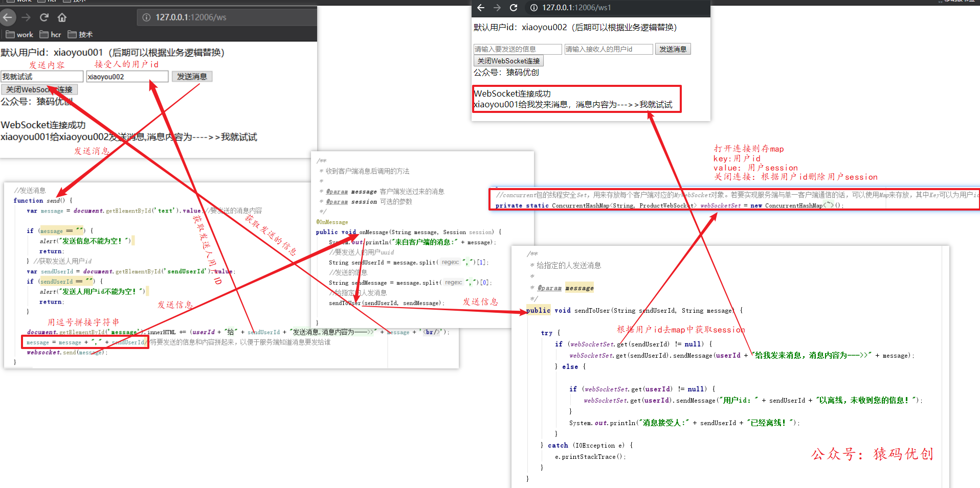Open the work bookmark folder

pyautogui.click(x=19, y=35)
